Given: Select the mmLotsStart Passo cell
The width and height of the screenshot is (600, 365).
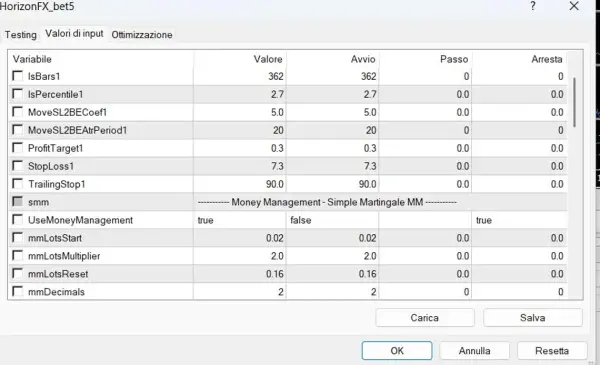Looking at the screenshot, I should pyautogui.click(x=425, y=238).
